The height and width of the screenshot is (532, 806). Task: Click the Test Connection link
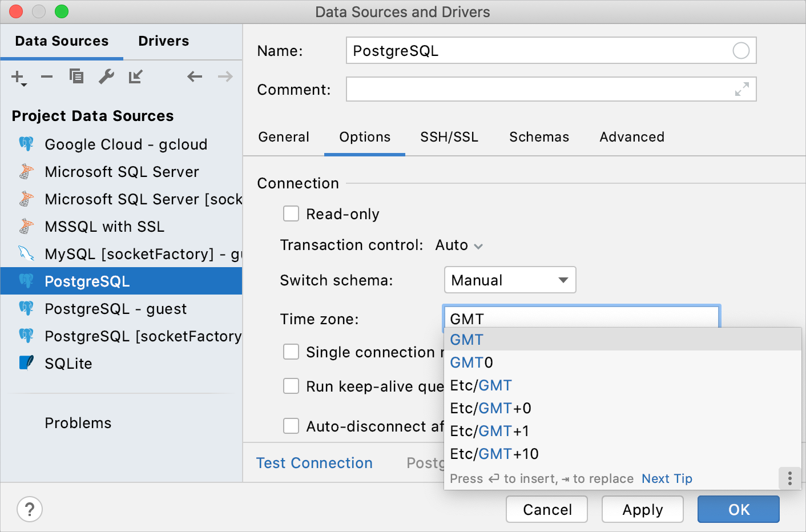click(314, 463)
